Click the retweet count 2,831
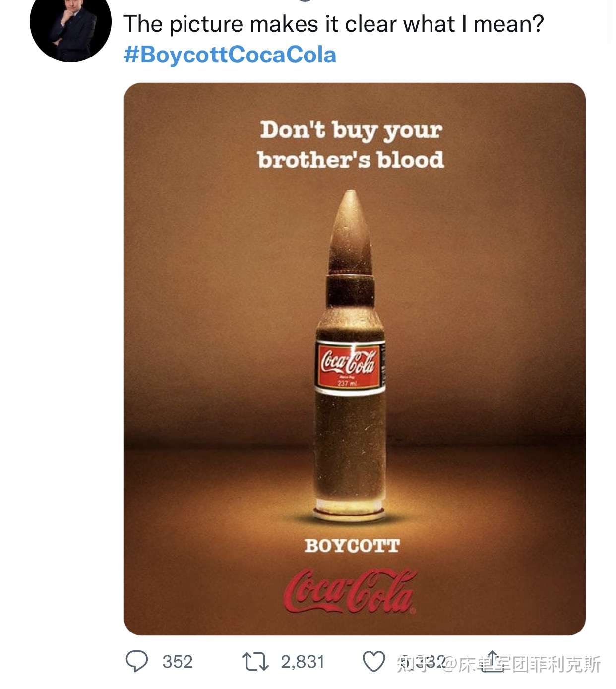The image size is (616, 689). [x=303, y=662]
